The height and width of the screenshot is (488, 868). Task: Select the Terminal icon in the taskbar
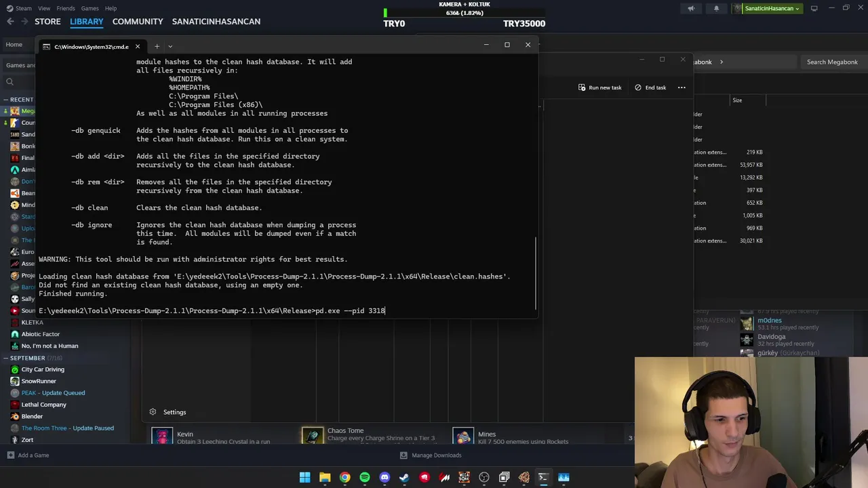pos(543,477)
